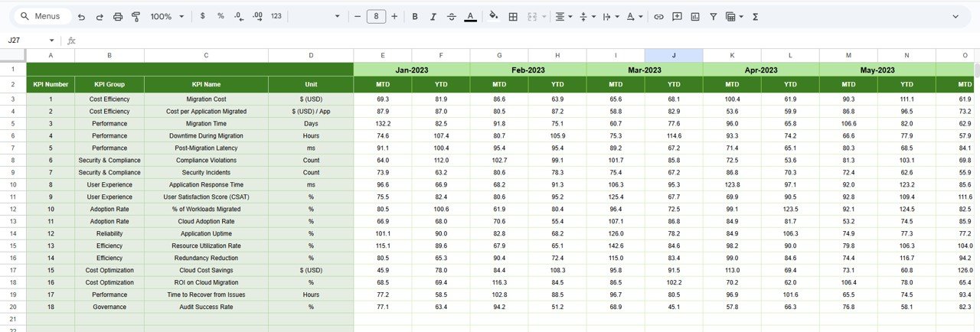Toggle strikethrough on selected cells

[x=451, y=16]
